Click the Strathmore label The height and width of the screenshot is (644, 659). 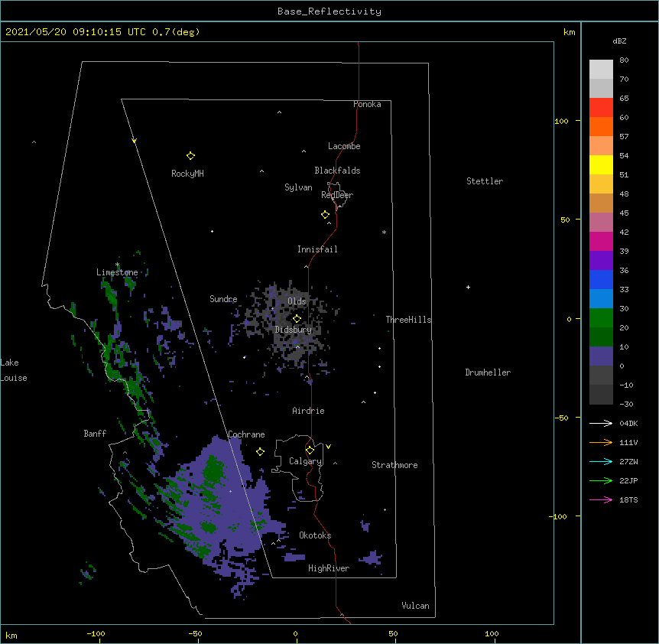coord(394,465)
